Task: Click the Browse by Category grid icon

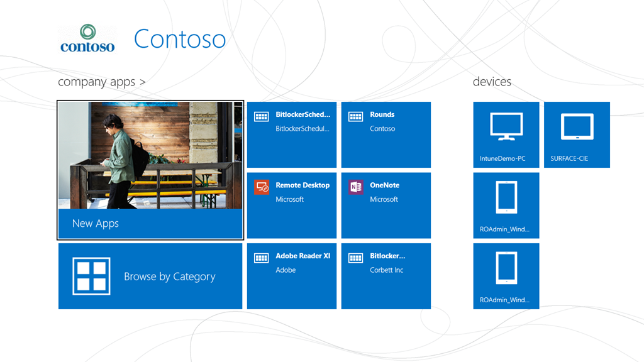Action: click(91, 276)
